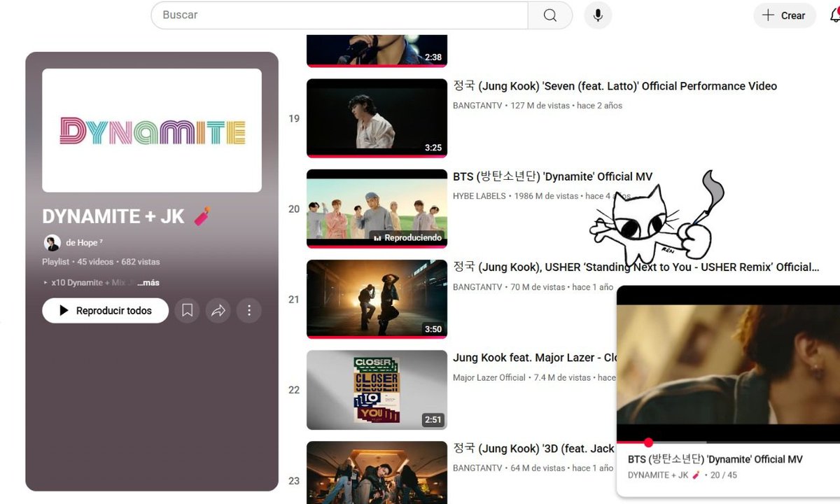840x504 pixels.
Task: Open BANGTANTV channel under 3D video
Action: coord(477,468)
